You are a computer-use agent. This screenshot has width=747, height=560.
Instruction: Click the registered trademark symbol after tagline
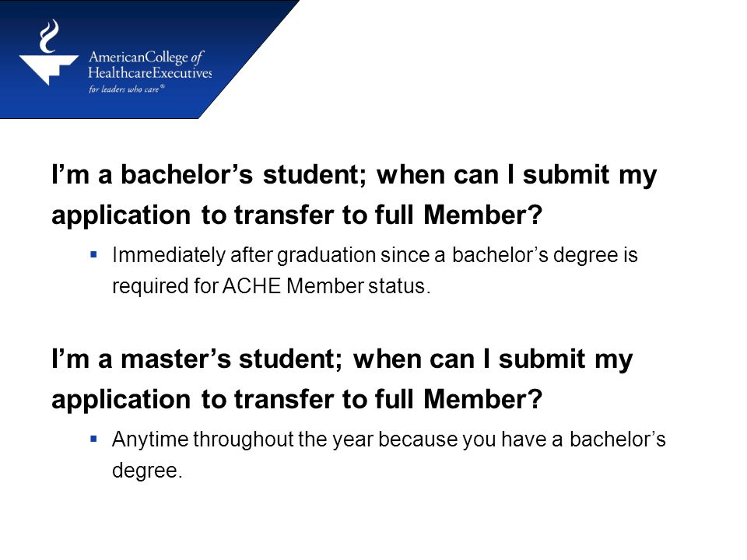coord(163,86)
